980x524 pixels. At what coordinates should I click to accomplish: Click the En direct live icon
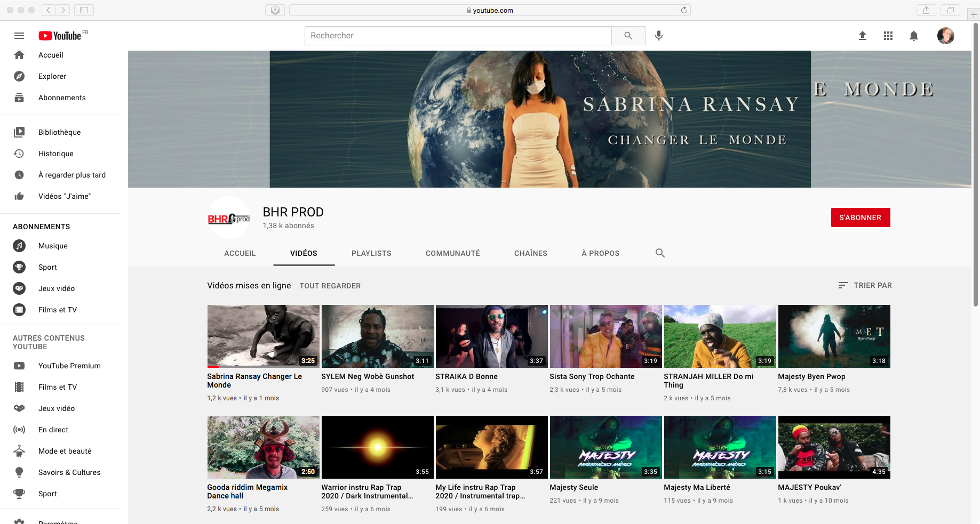tap(19, 430)
